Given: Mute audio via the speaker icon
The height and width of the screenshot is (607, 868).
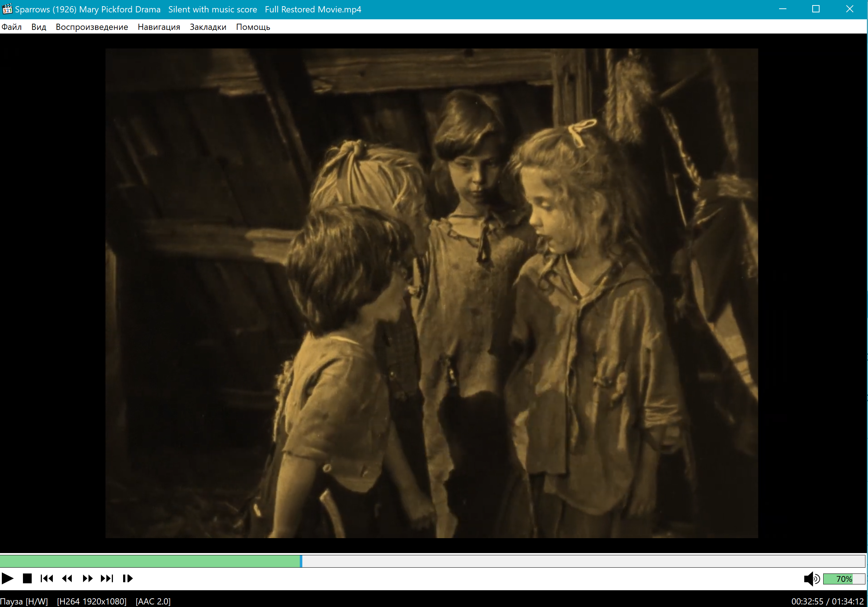Looking at the screenshot, I should pos(811,579).
